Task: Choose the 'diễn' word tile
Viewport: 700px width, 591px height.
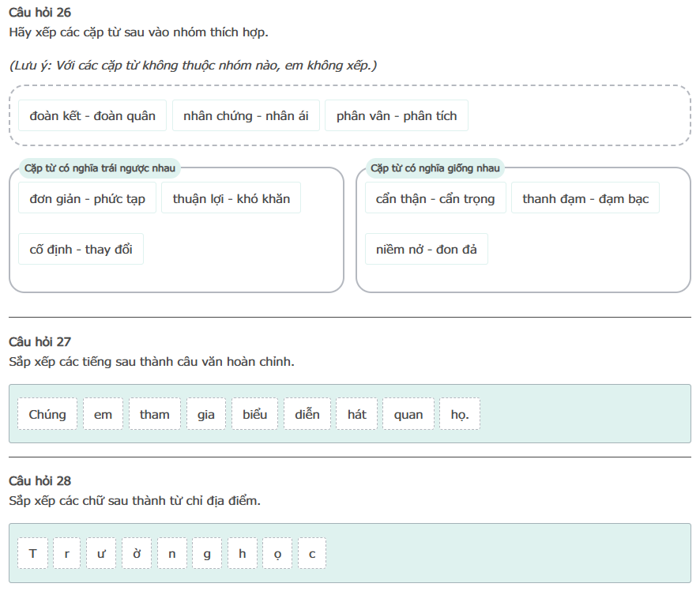Action: pos(307,414)
